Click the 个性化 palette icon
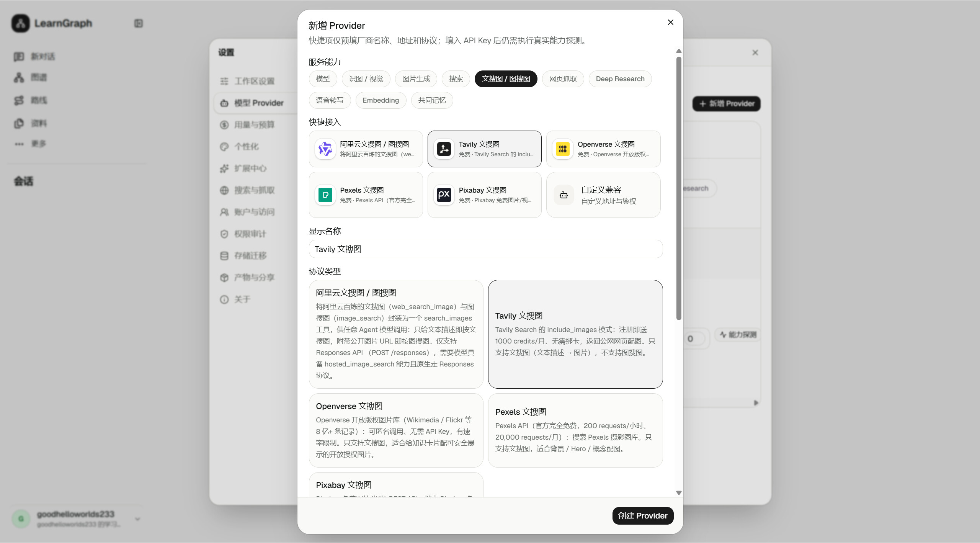This screenshot has width=980, height=543. point(224,147)
